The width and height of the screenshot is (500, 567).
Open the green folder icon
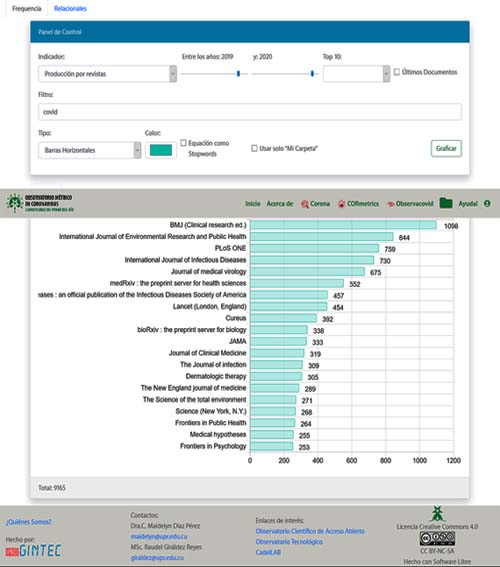[x=446, y=203]
